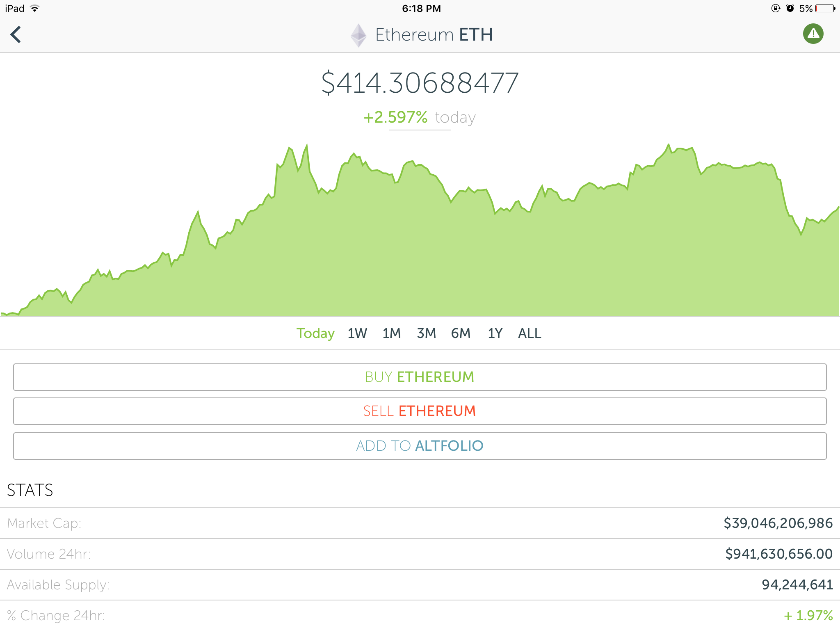Open the green alert warning icon
This screenshot has height=630, width=840.
[813, 34]
